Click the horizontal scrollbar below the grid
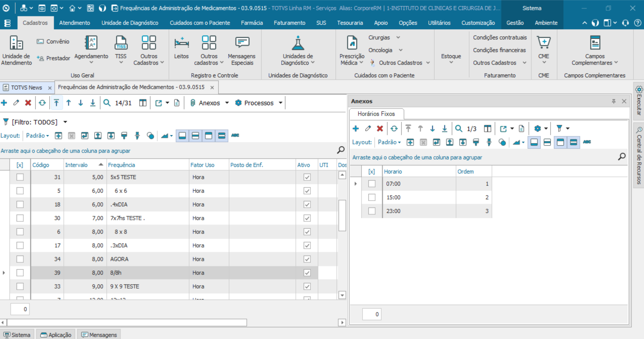The width and height of the screenshot is (644, 339). [x=127, y=322]
